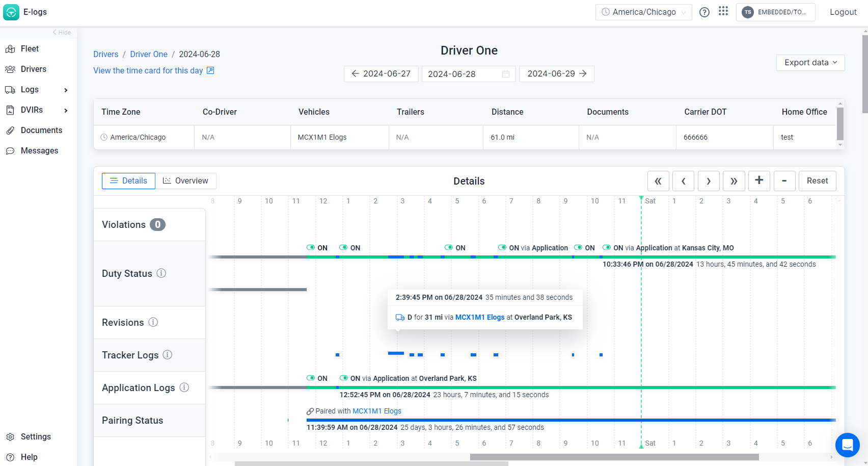Jump timeline back with double-left arrows
Image resolution: width=868 pixels, height=466 pixels.
pyautogui.click(x=658, y=181)
